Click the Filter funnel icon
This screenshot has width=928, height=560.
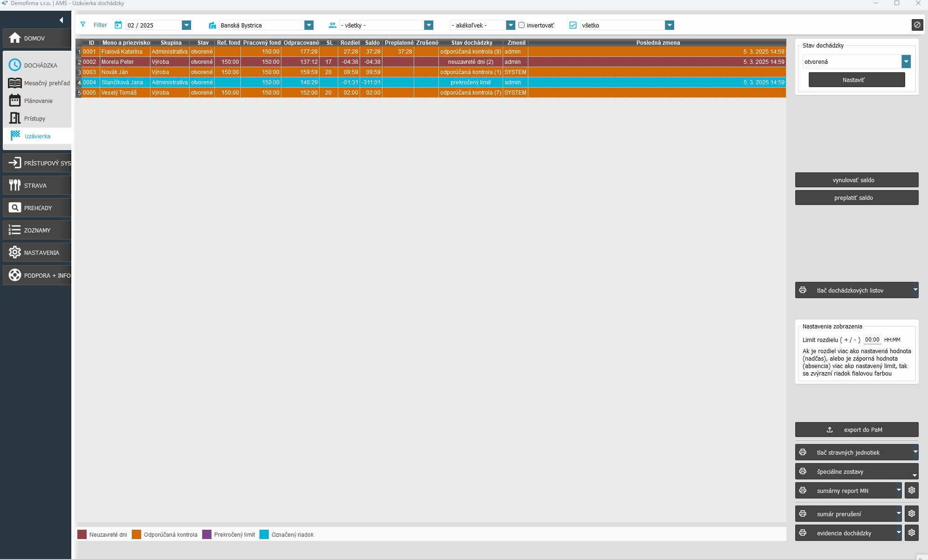83,25
